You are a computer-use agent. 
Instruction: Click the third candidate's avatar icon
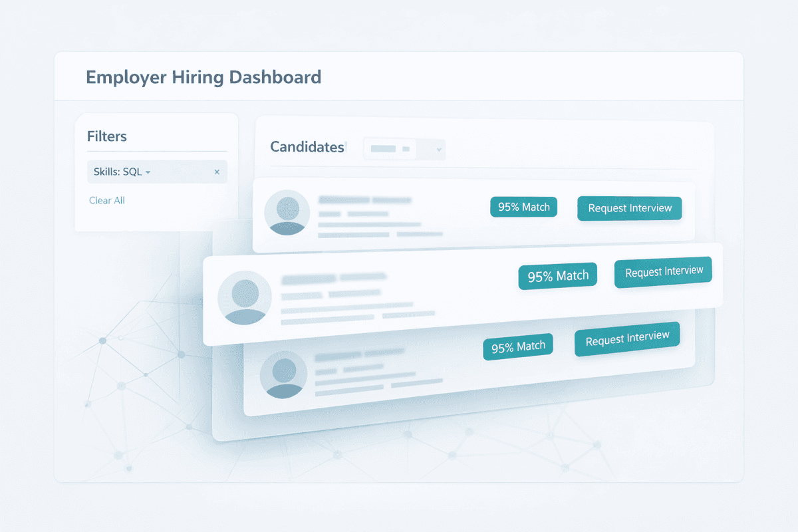click(286, 374)
